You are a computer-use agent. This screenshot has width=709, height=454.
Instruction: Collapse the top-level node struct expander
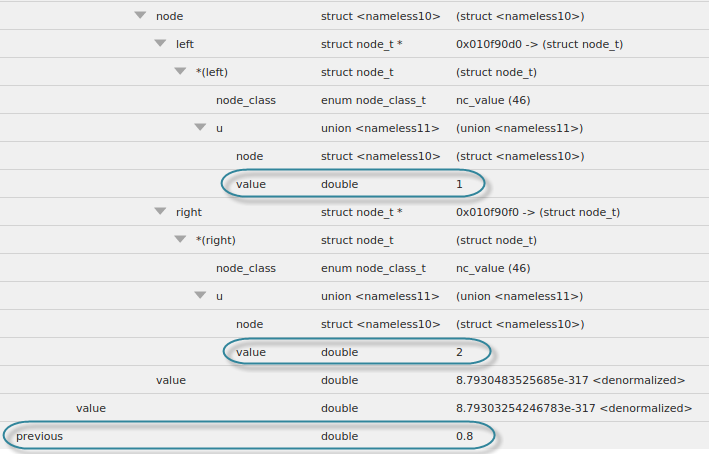140,16
